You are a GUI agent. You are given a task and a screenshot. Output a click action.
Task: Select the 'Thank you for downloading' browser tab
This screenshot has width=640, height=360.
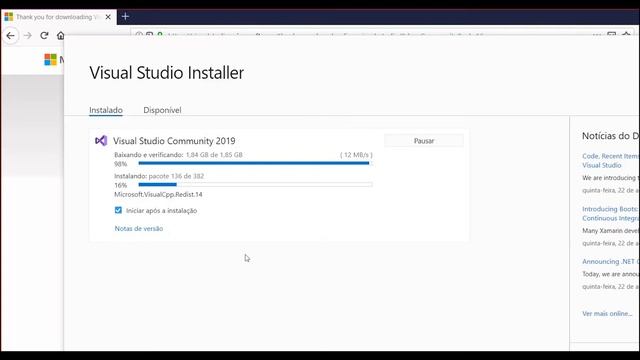pos(58,17)
